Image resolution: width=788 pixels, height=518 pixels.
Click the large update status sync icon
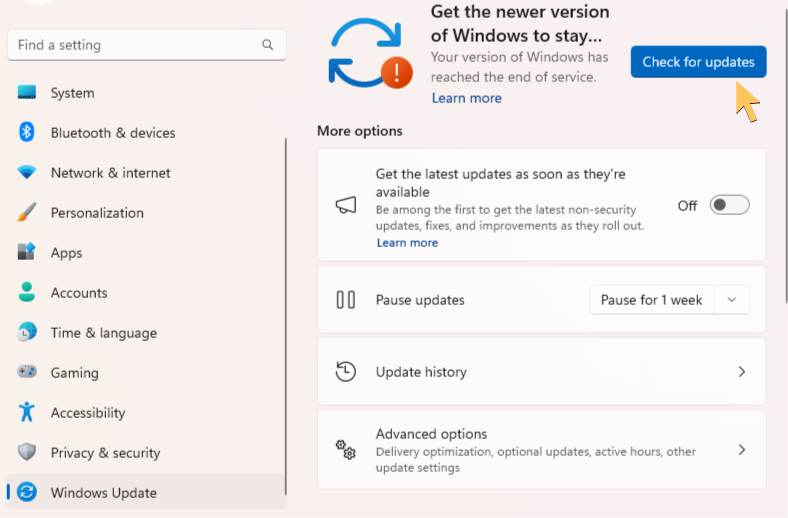370,54
